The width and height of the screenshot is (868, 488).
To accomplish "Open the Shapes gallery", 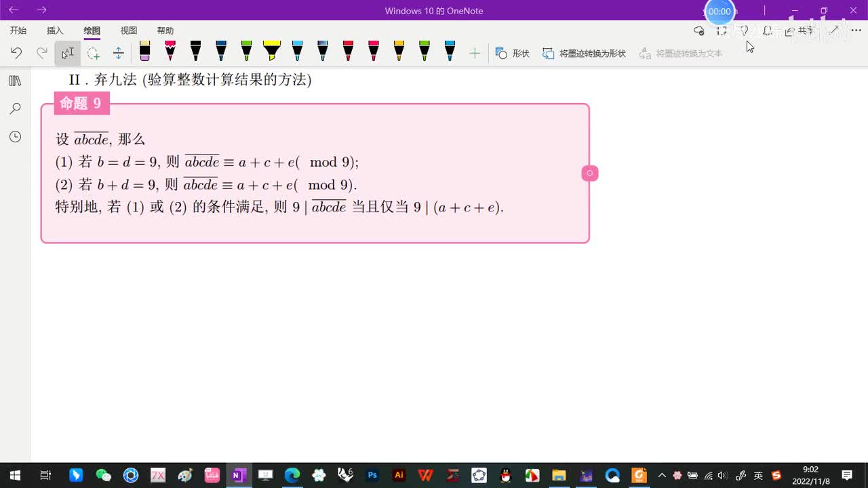I will tap(512, 53).
